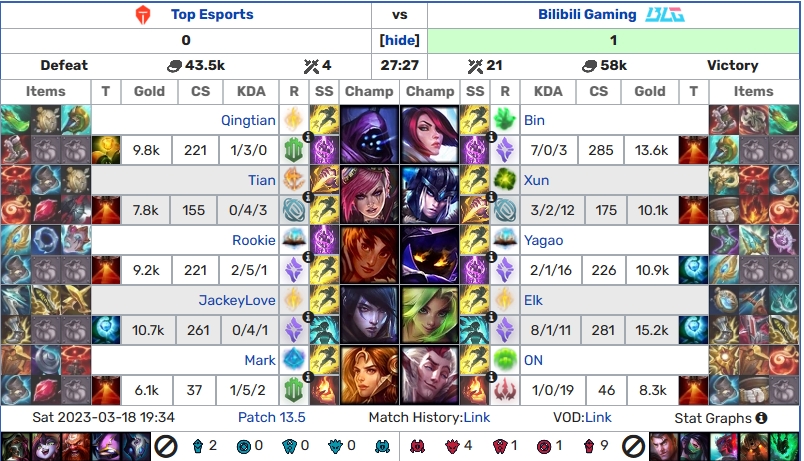
Task: Click the last banned champion thumbnail at bottom right
Action: [784, 446]
